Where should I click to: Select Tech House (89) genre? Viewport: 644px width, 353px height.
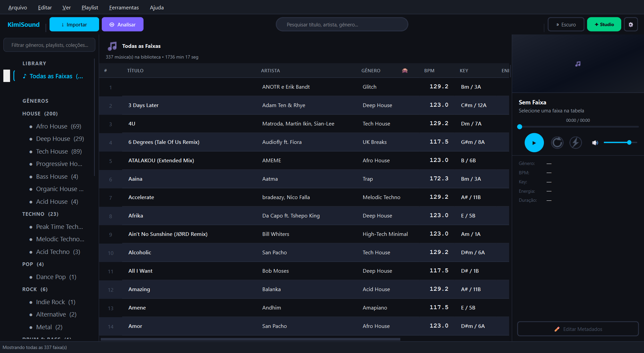pos(59,152)
